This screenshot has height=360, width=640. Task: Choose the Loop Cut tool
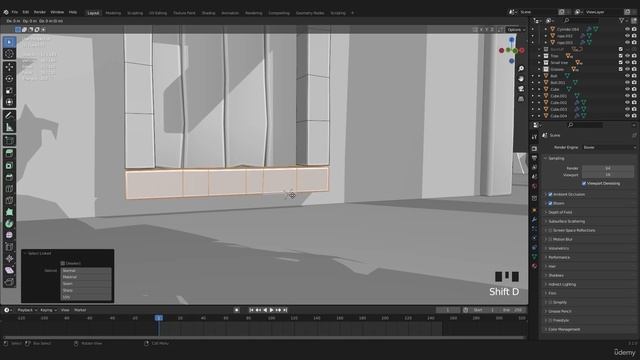(x=9, y=189)
